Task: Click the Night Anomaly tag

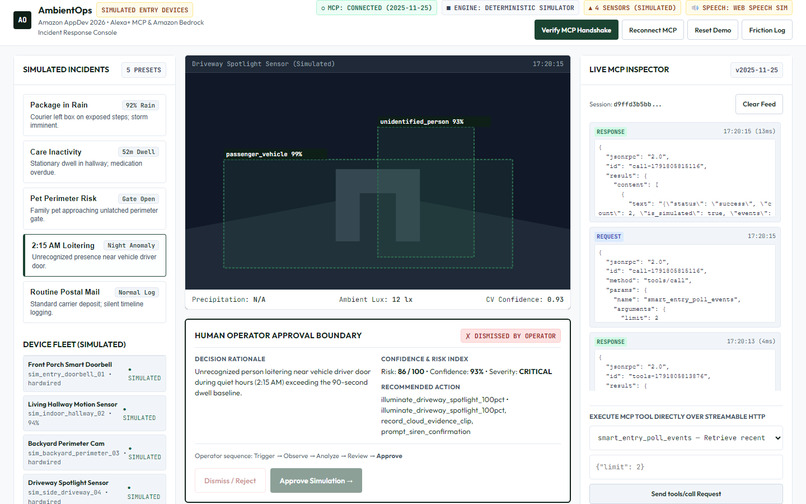Action: 131,245
